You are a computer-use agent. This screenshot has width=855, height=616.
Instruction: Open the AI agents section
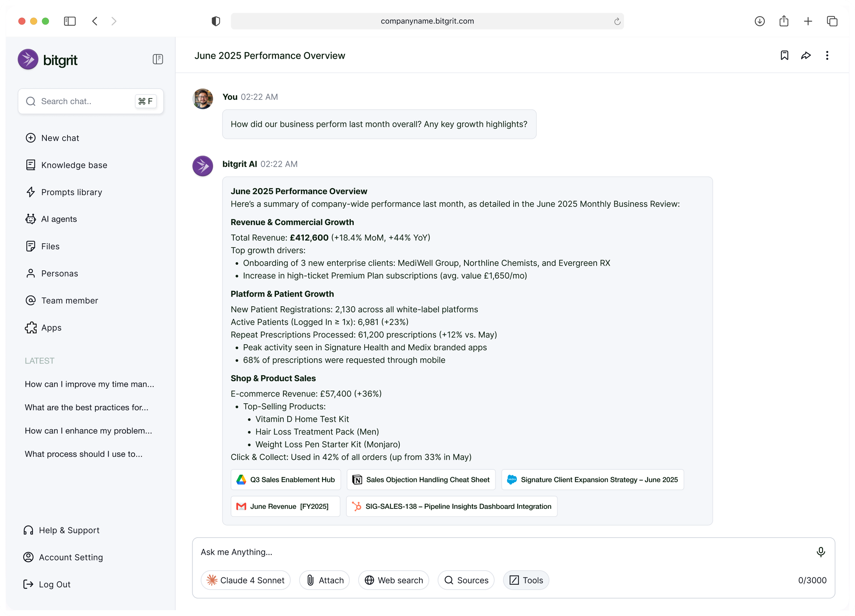coord(59,219)
